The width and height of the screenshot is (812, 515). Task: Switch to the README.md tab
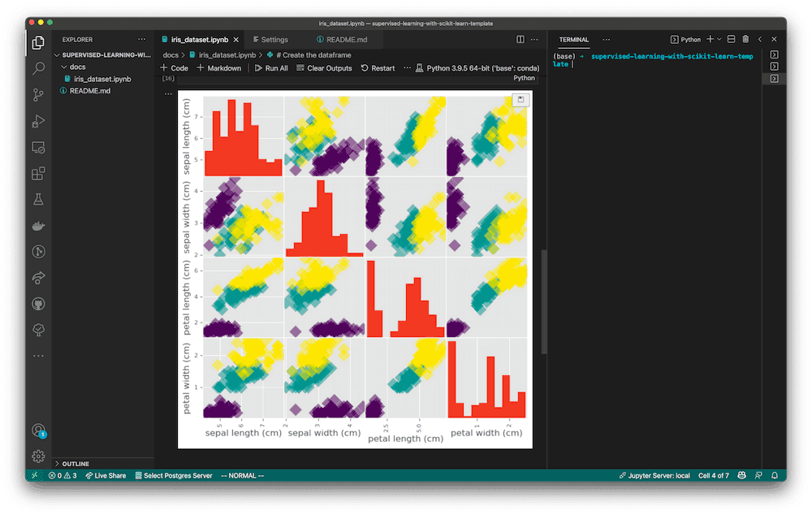point(342,39)
